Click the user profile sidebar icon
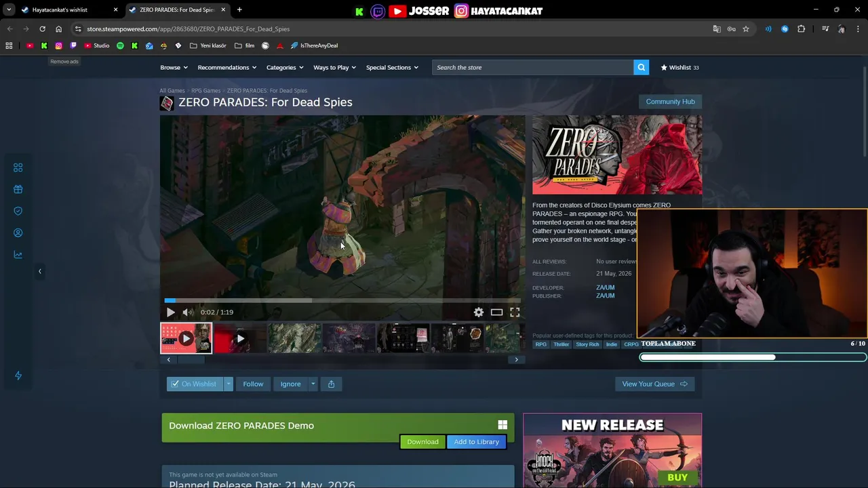This screenshot has width=868, height=488. tap(18, 232)
